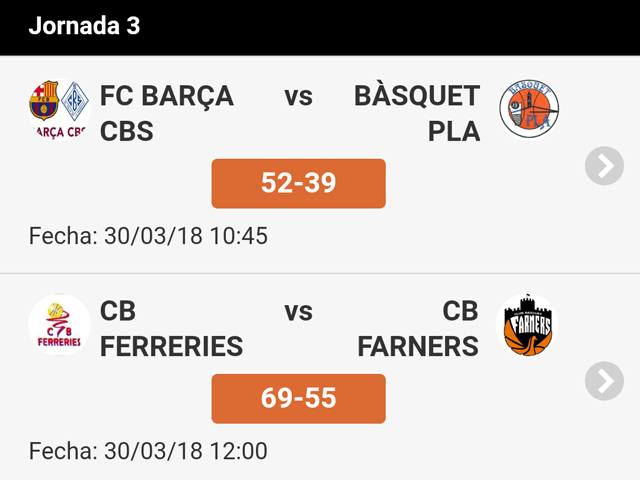Screen dimensions: 640x480
Task: Open the 69-55 score button
Action: tap(298, 398)
